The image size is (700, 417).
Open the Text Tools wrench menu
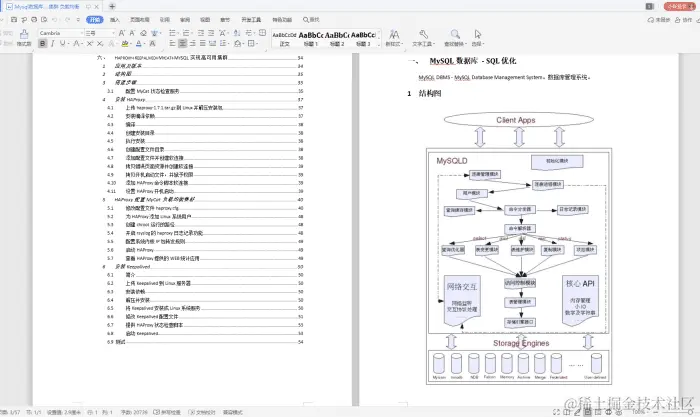[423, 38]
